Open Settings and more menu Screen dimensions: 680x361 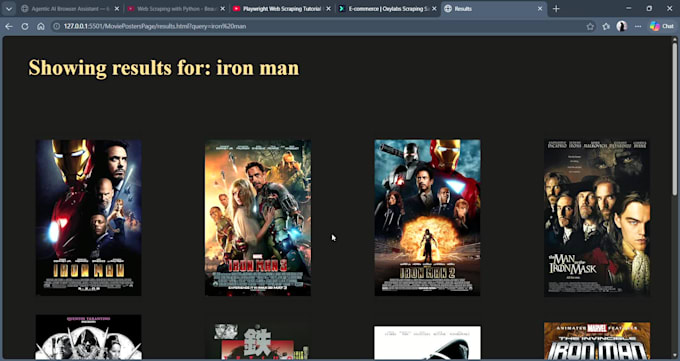tap(638, 26)
